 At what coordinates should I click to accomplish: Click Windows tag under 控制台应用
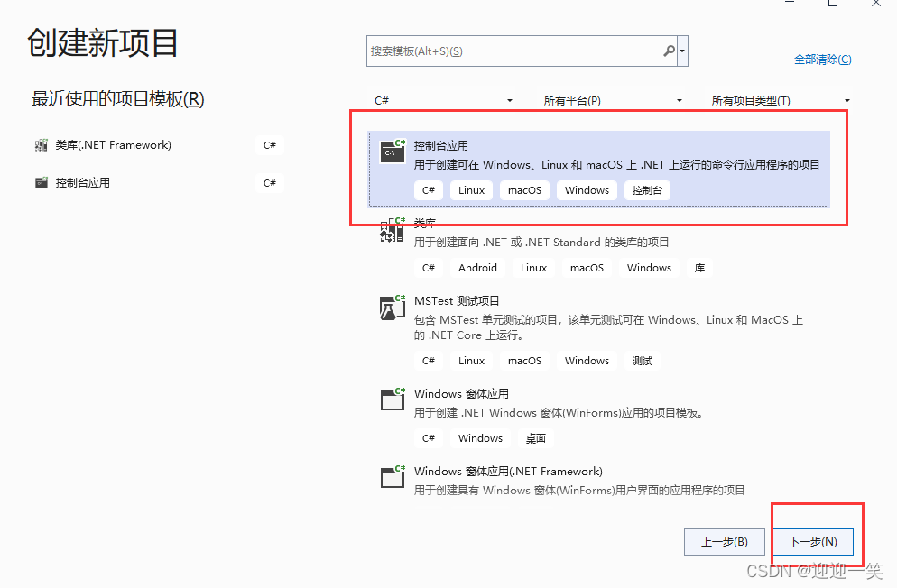587,190
